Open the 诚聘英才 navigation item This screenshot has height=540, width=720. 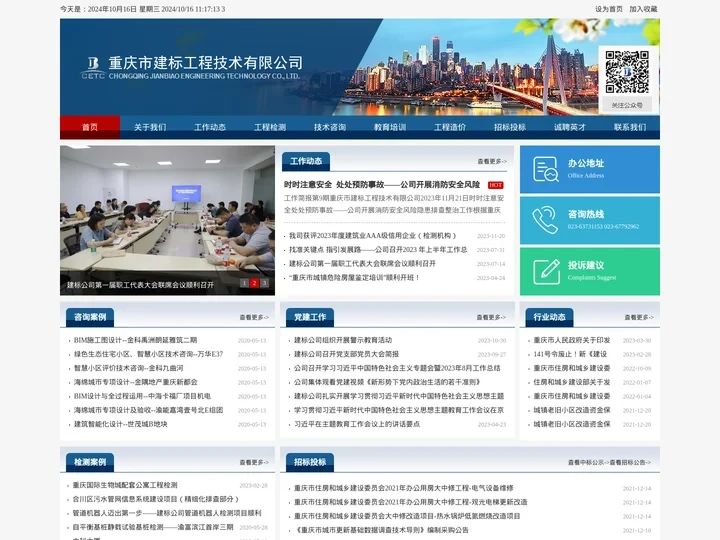pyautogui.click(x=570, y=127)
